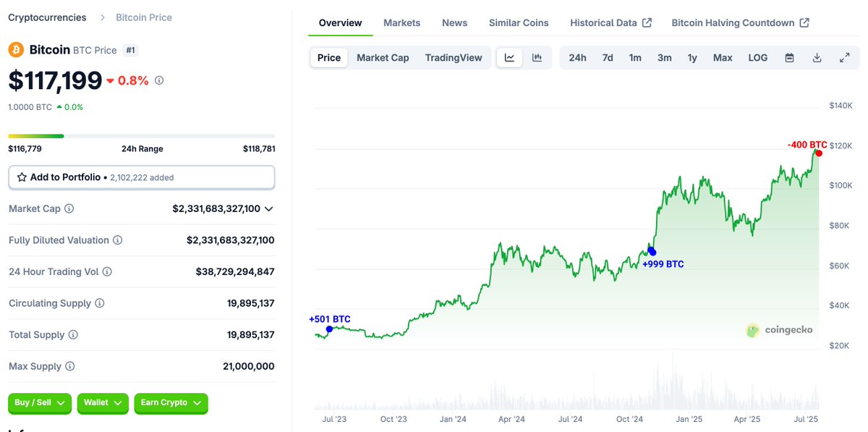Click the +501 BTC blue chart marker
Image resolution: width=868 pixels, height=432 pixels.
[329, 329]
